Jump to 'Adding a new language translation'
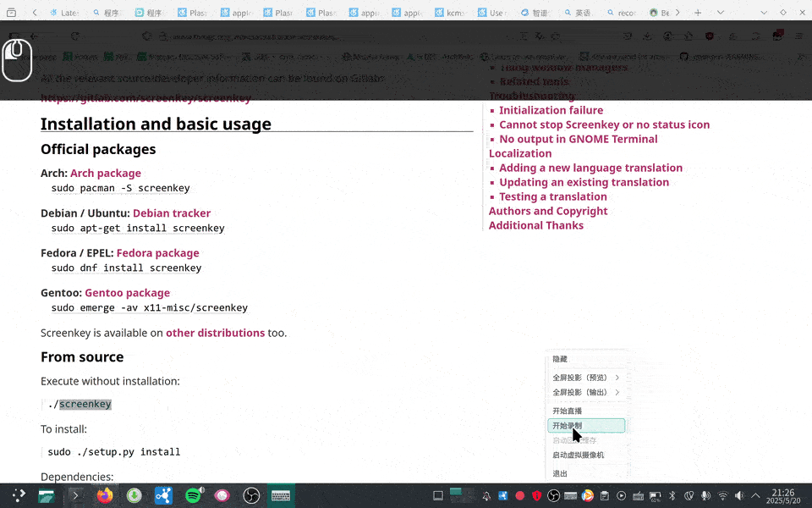Image resolution: width=812 pixels, height=508 pixels. click(590, 168)
